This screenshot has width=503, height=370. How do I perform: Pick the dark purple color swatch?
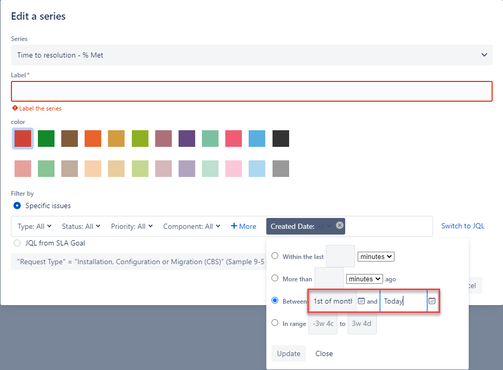click(x=187, y=138)
